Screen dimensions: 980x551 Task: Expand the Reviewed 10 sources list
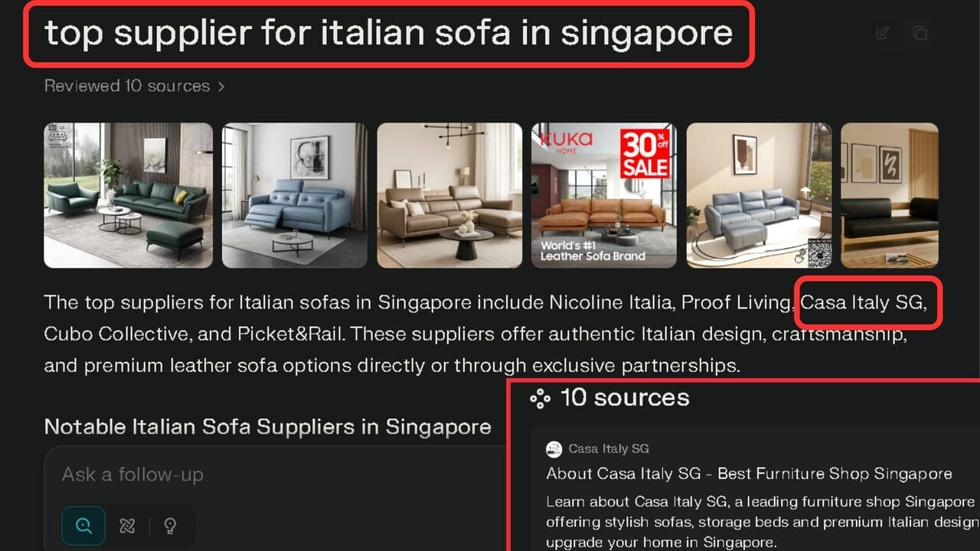click(127, 86)
